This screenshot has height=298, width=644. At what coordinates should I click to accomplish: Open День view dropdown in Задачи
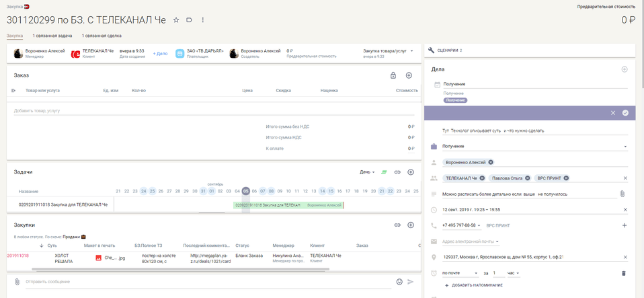tap(367, 172)
